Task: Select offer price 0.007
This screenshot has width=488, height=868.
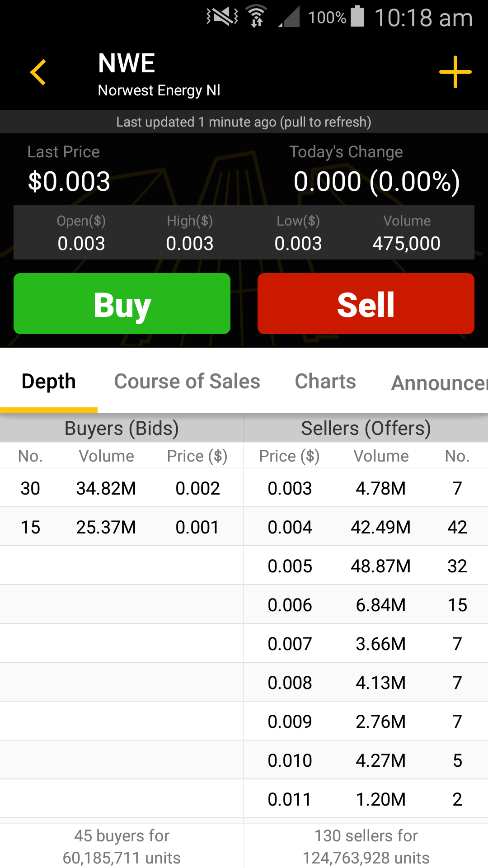Action: coord(290,644)
